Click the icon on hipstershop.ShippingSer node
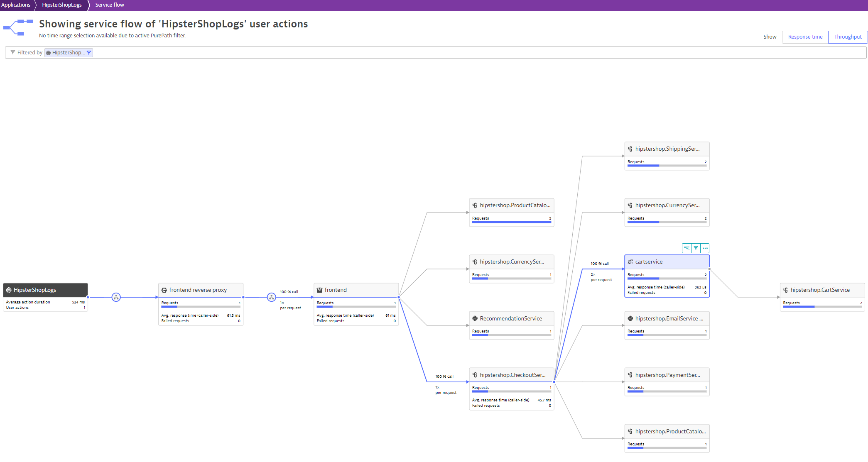 click(630, 149)
